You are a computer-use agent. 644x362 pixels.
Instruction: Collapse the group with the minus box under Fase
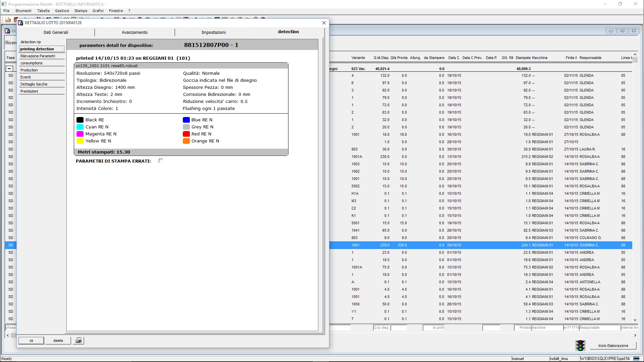pyautogui.click(x=9, y=69)
